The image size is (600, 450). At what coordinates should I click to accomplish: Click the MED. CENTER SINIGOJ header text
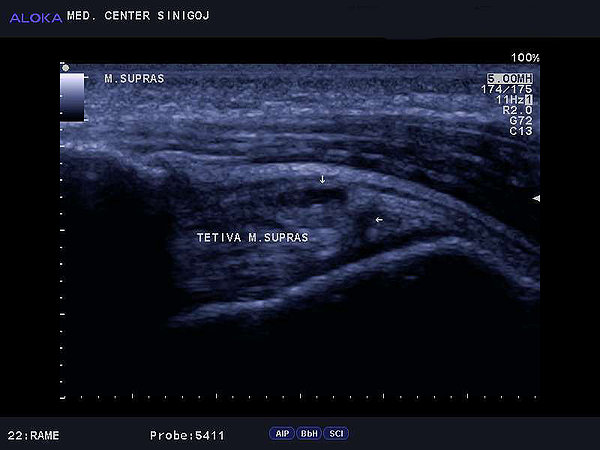138,16
